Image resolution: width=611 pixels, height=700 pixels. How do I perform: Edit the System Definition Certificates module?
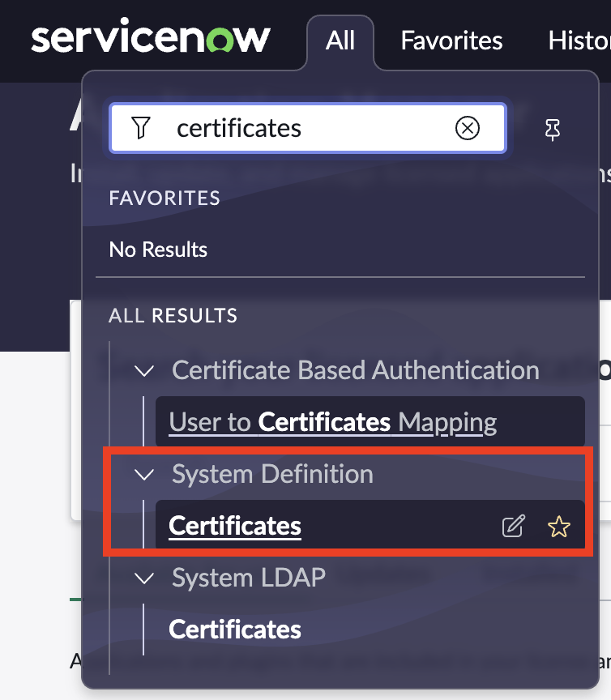pos(513,526)
